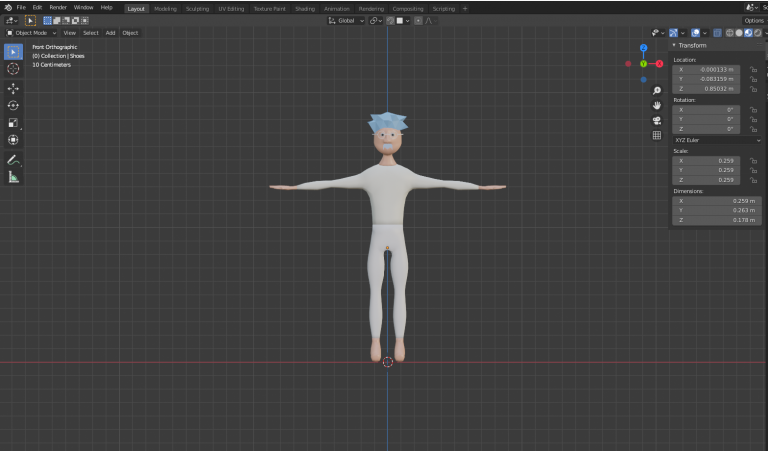The width and height of the screenshot is (768, 451).
Task: Click the Blender logo icon
Action: coord(8,7)
